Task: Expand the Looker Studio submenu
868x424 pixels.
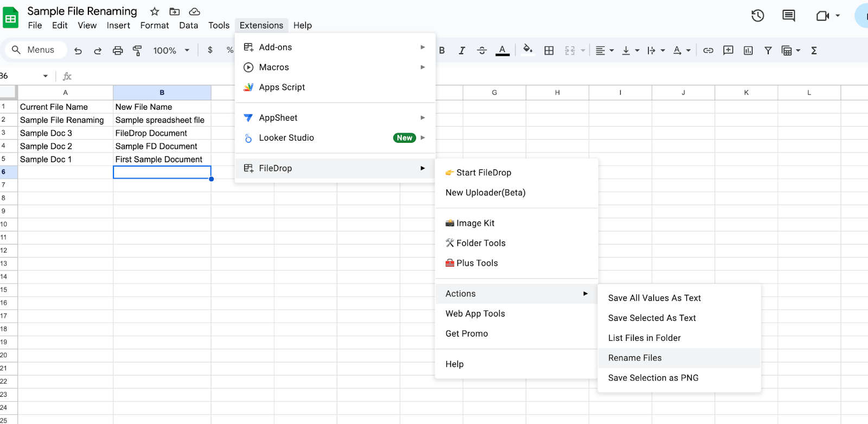Action: [335, 138]
